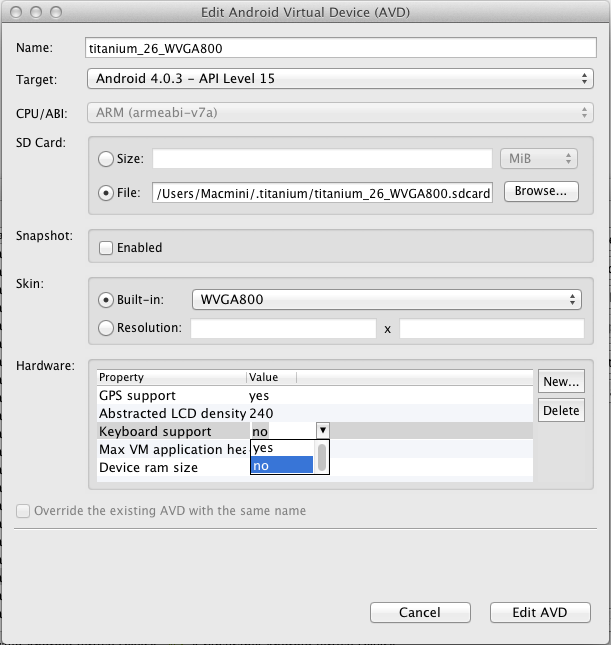Click the resolution width field
Screen dimensions: 611x645
283,329
